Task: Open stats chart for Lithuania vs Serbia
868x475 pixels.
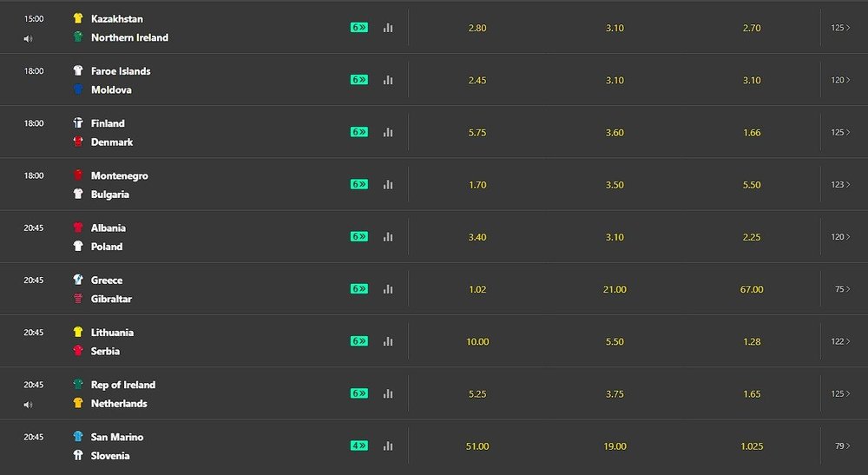Action: coord(388,341)
